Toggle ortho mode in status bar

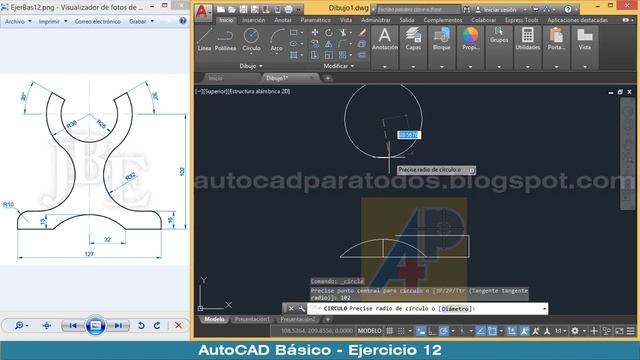432,331
